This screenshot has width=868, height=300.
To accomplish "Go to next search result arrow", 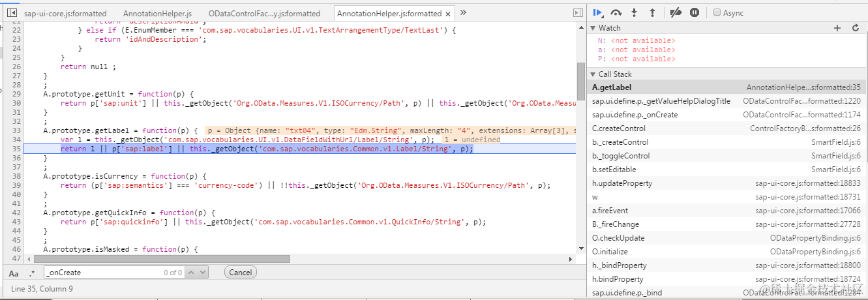I will (203, 273).
